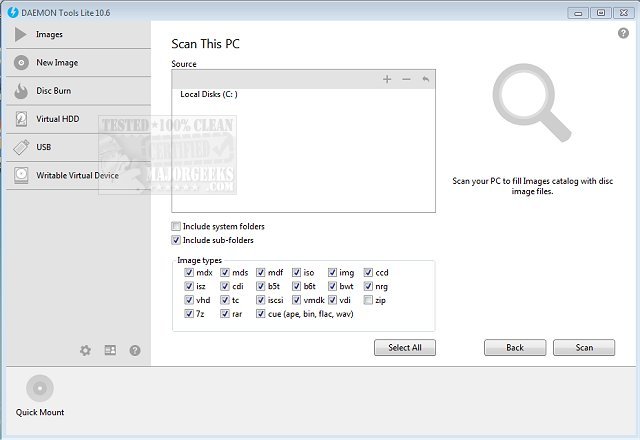
Task: Open the USB section label
Action: pyautogui.click(x=44, y=147)
